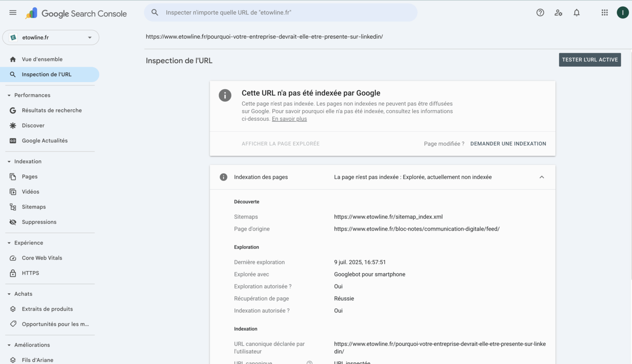Click the Sitemaps tree icon
The image size is (632, 364).
(x=13, y=207)
